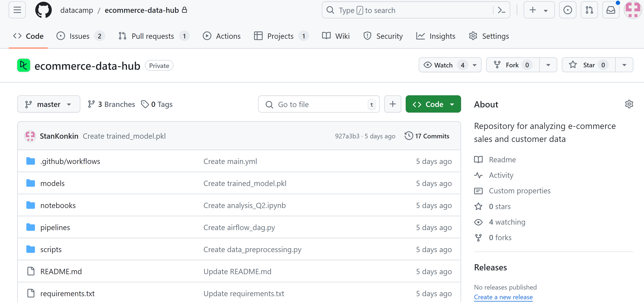Screen dimensions: 644x302
Task: Click the README.md file icon
Action: pyautogui.click(x=31, y=271)
